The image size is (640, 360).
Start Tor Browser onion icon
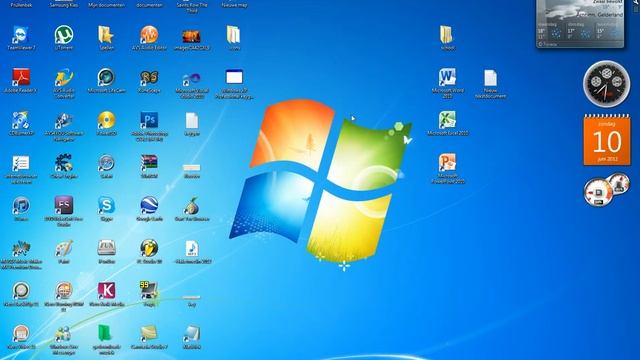point(191,205)
